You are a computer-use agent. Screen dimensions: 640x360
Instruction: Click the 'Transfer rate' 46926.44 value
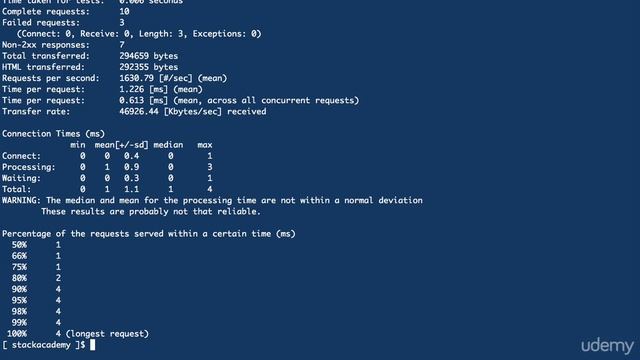tap(139, 111)
